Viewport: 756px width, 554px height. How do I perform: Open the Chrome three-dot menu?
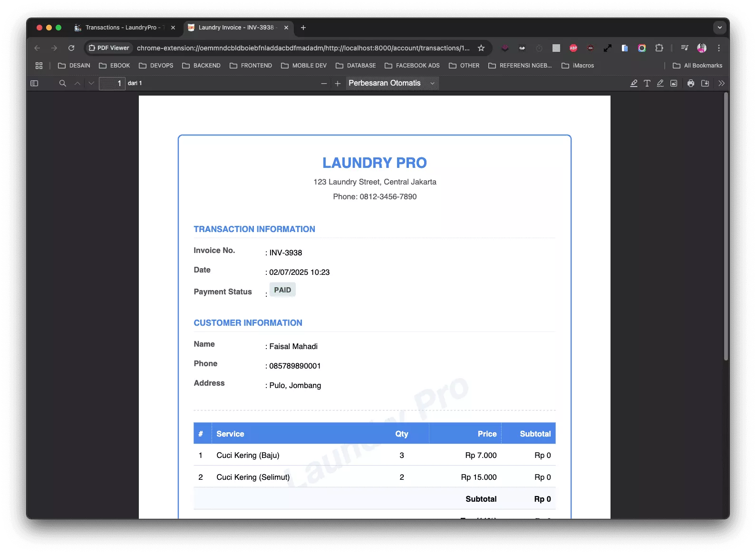(x=719, y=48)
